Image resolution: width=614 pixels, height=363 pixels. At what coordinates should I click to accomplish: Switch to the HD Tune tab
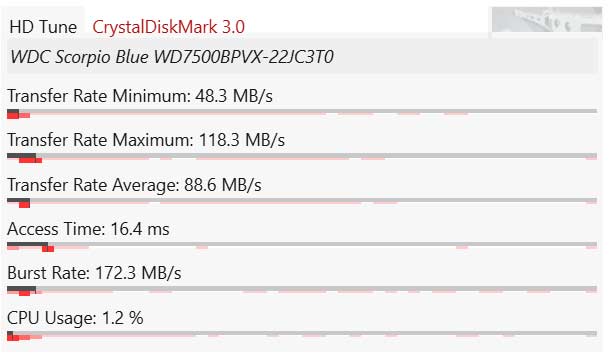pyautogui.click(x=43, y=27)
